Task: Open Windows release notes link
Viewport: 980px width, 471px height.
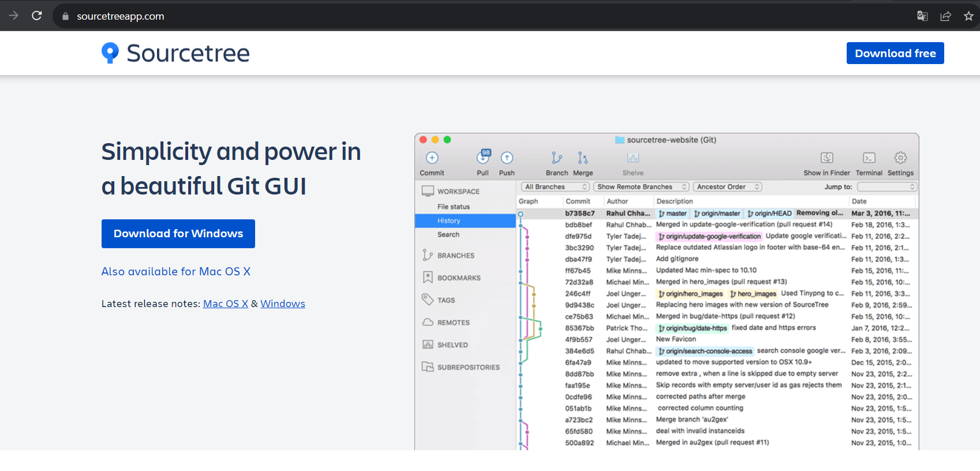Action: (283, 304)
